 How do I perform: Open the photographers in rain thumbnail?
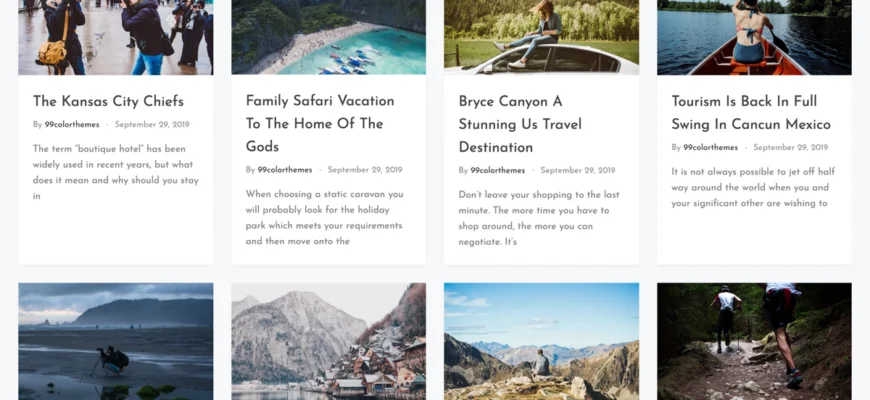(115, 37)
